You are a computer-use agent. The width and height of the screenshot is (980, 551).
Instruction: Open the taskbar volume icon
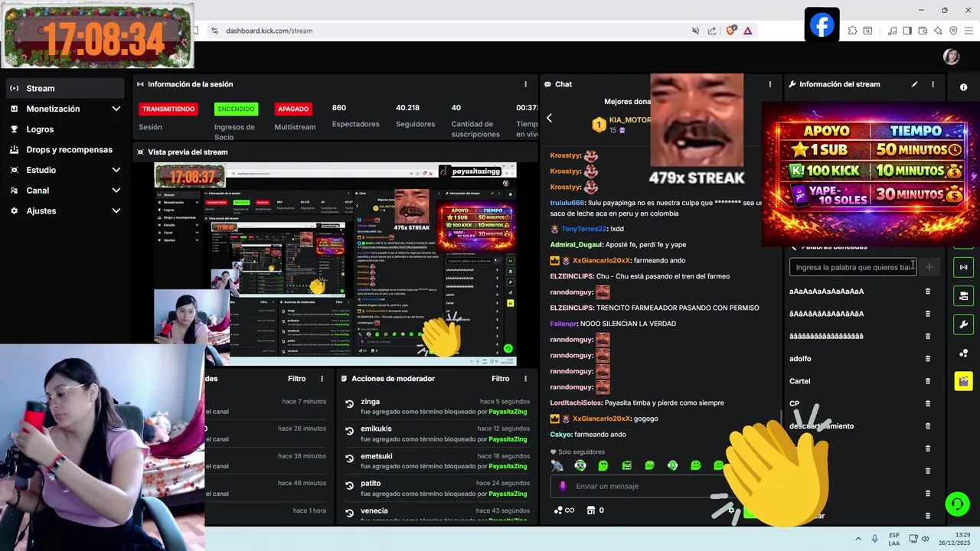pos(925,539)
